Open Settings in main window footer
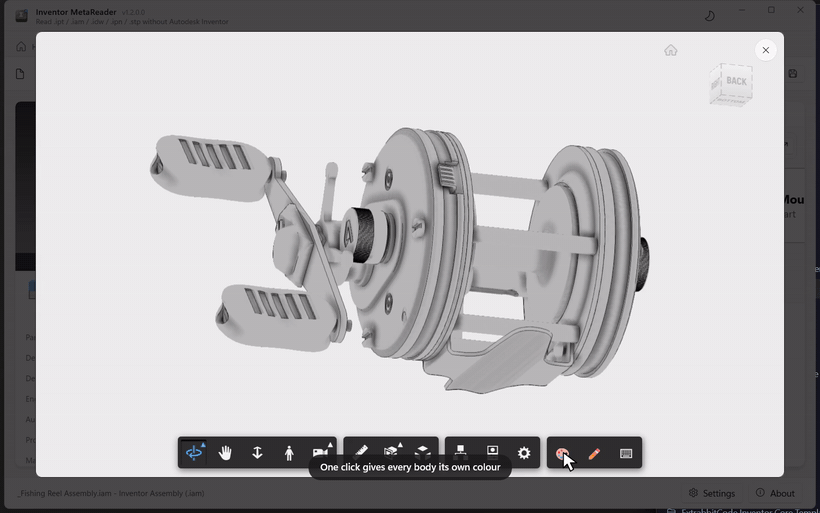Viewport: 820px width, 513px height. (x=712, y=493)
